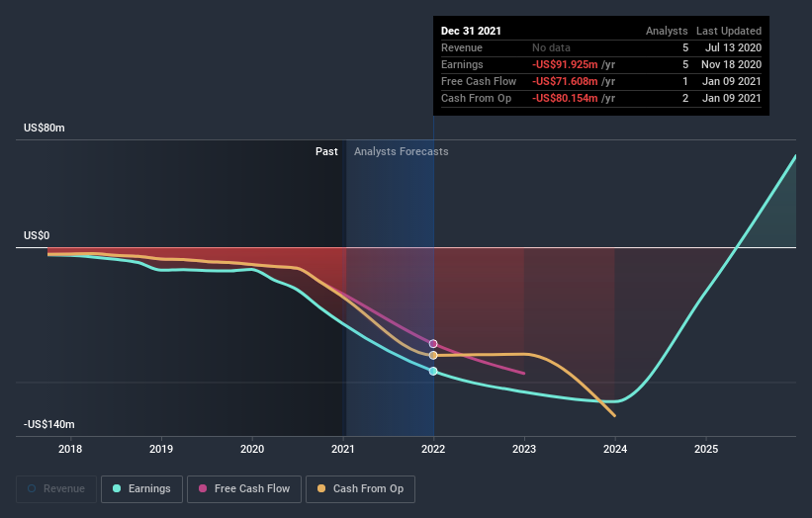This screenshot has height=518, width=812.
Task: Click the Earnings value -US$91.925m in tooltip
Action: (565, 64)
